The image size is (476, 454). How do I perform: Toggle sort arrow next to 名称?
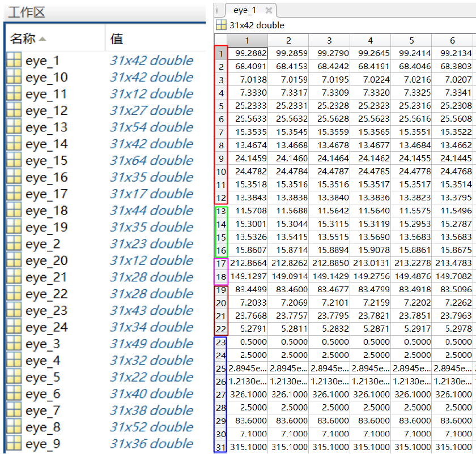[x=42, y=39]
